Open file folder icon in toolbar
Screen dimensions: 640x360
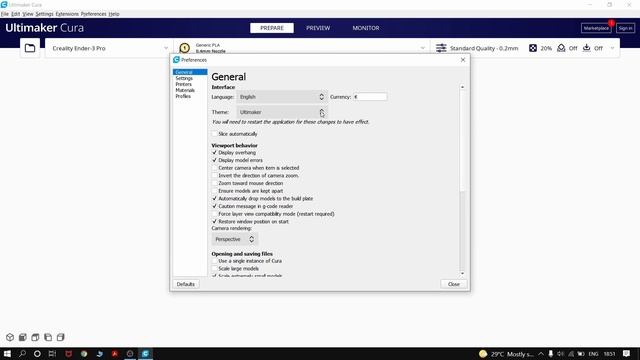pyautogui.click(x=30, y=48)
